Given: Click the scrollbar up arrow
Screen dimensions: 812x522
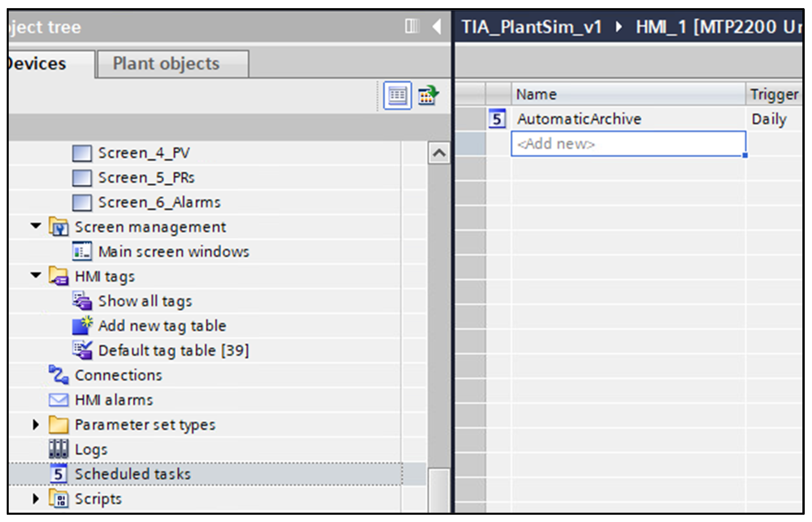Looking at the screenshot, I should (x=439, y=153).
